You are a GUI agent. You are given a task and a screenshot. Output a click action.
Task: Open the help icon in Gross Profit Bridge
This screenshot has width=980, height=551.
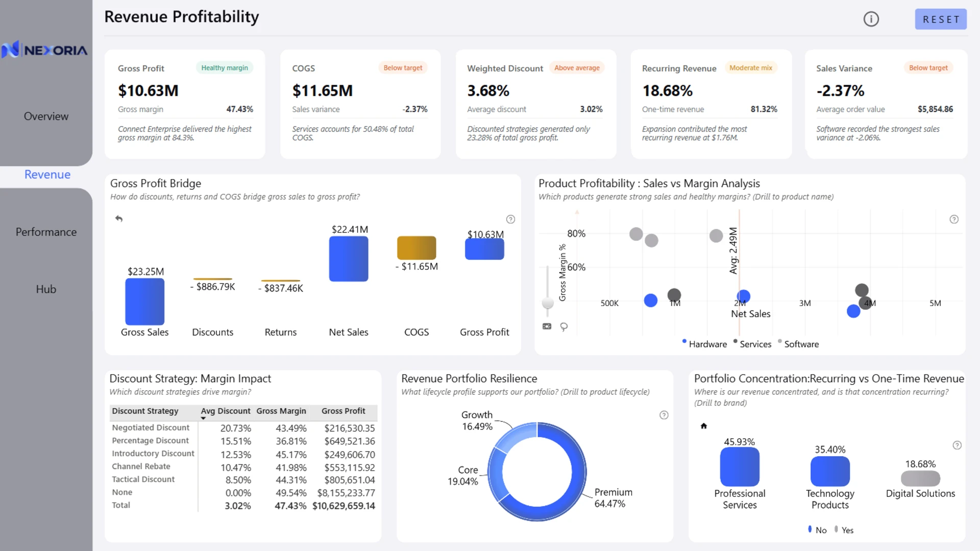[x=510, y=219]
